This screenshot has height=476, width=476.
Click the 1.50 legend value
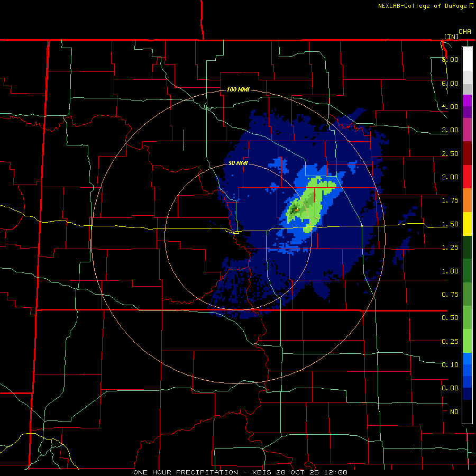(x=450, y=224)
